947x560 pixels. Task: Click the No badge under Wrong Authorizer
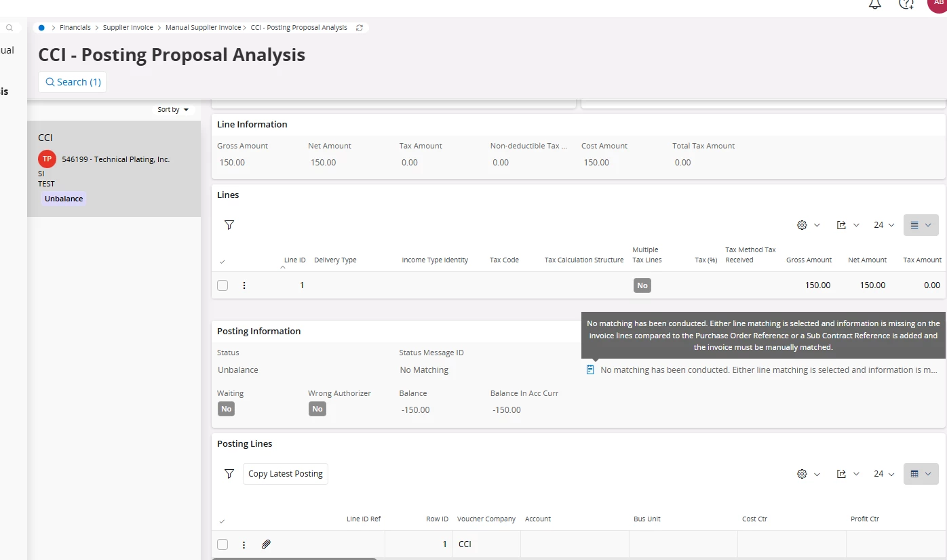pyautogui.click(x=317, y=409)
